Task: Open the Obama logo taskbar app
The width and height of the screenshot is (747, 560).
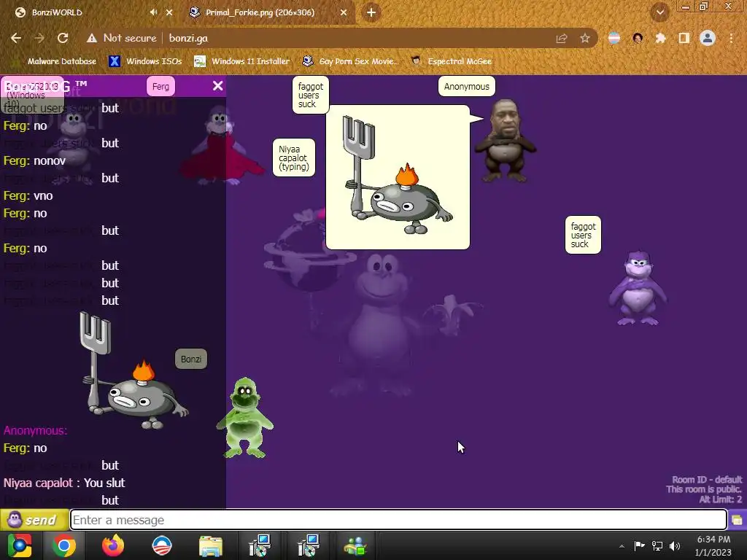Action: (162, 545)
